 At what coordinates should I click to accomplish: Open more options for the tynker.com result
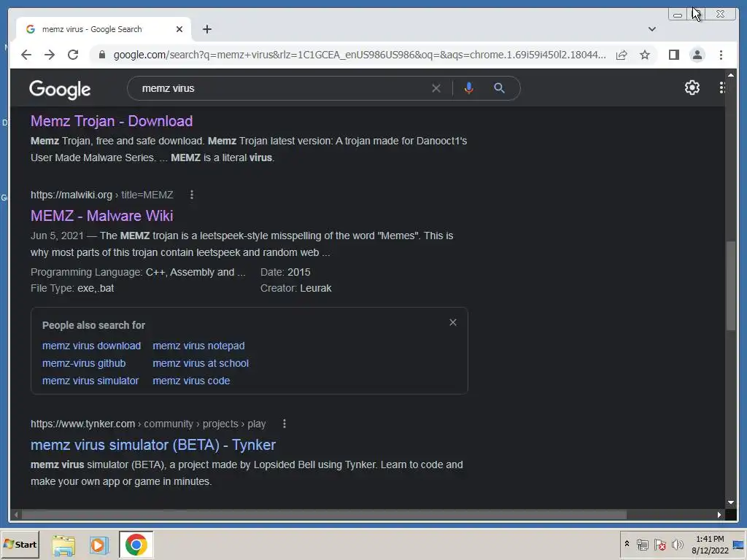click(285, 424)
